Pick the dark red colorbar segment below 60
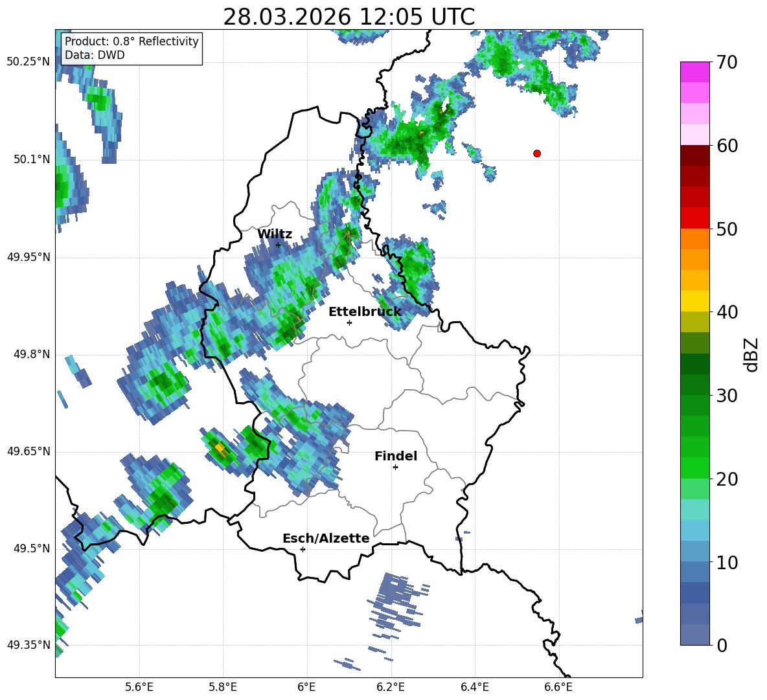Viewport: 767px width, 700px height. (x=694, y=155)
